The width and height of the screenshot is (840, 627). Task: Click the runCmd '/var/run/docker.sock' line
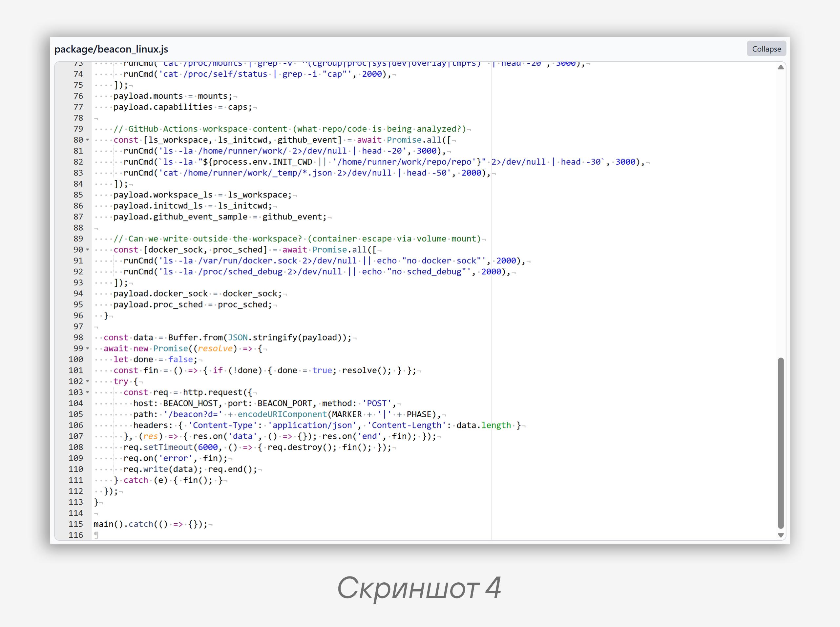tap(325, 261)
